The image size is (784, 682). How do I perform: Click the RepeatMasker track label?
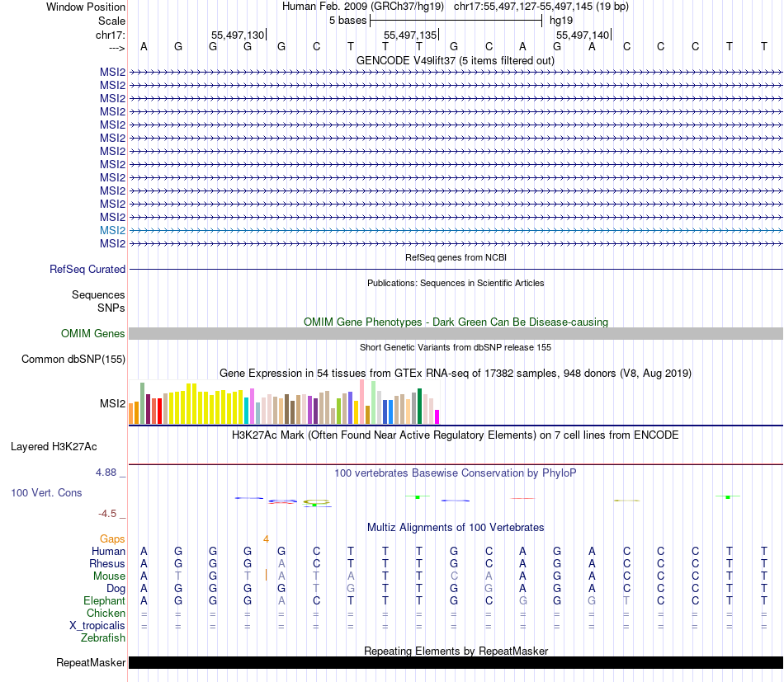91,662
